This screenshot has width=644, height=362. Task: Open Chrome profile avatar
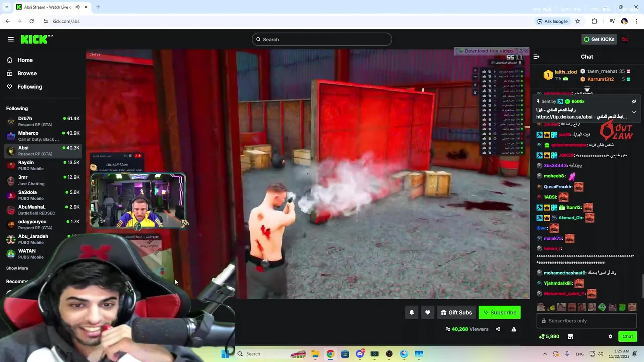coord(624,21)
